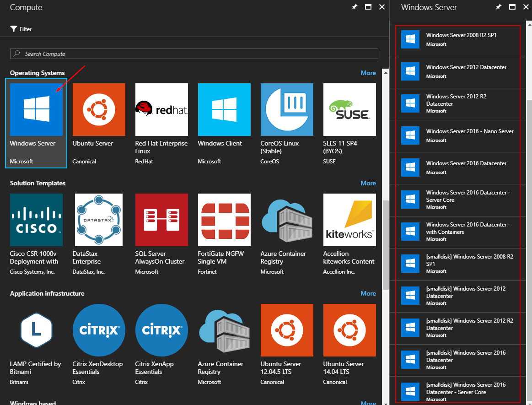Screen dimensions: 532x405
Task: Select [smalldisk] Windows Server 2012 Datacenter
Action: (x=458, y=297)
